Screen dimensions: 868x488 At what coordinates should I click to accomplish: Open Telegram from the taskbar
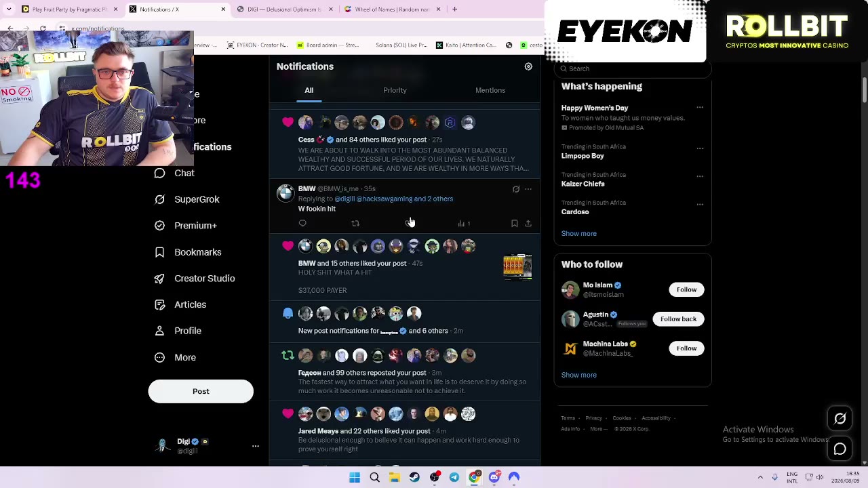coord(454,477)
